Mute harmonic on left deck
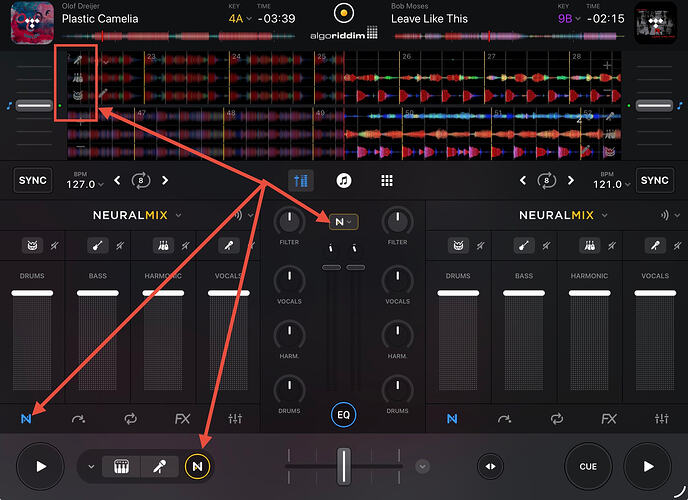The image size is (688, 500). point(186,246)
